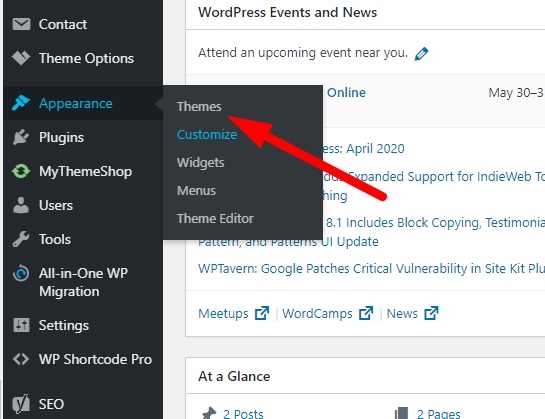Click 'Attend an upcoming event near you' text
545x419 pixels.
pos(303,53)
